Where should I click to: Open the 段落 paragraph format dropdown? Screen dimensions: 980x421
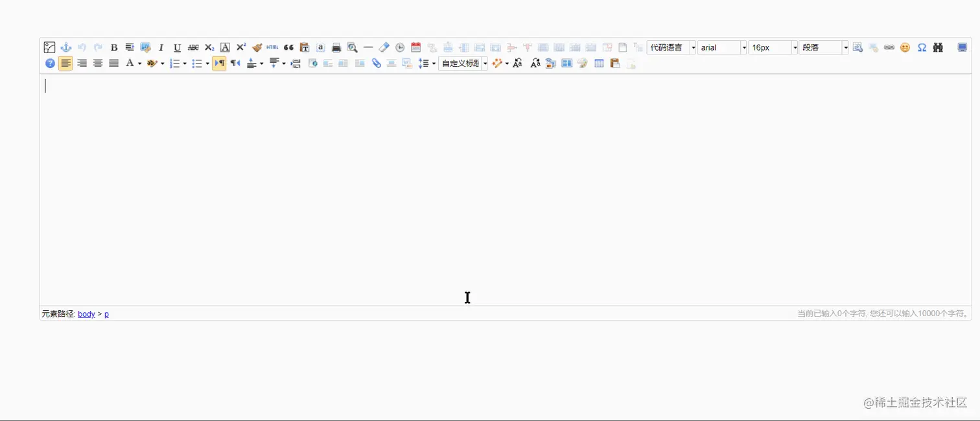[x=824, y=47]
